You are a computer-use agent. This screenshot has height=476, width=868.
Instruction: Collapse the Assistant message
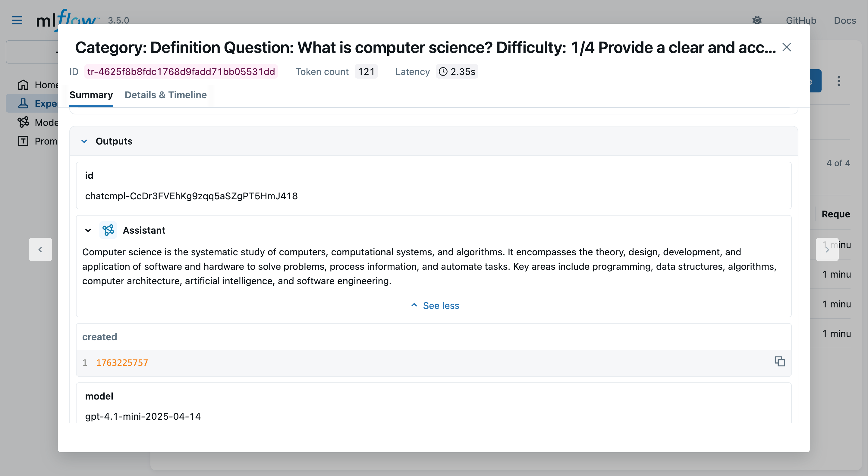click(88, 231)
